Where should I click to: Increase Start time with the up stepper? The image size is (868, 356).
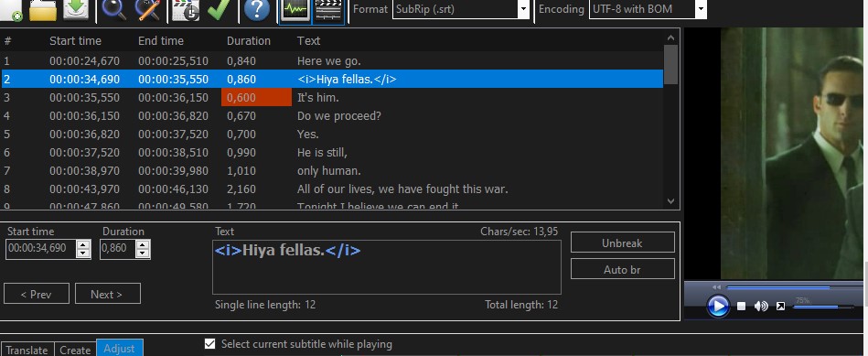83,244
